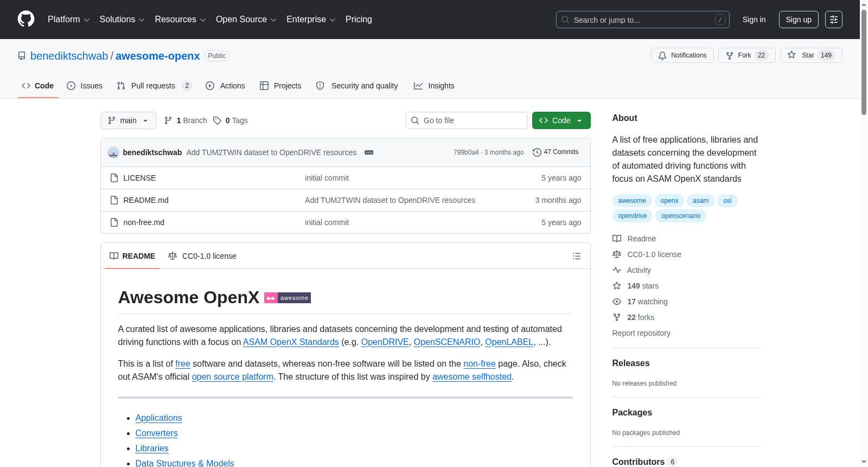Select the Code tab
Image resolution: width=868 pixels, height=467 pixels.
point(37,86)
